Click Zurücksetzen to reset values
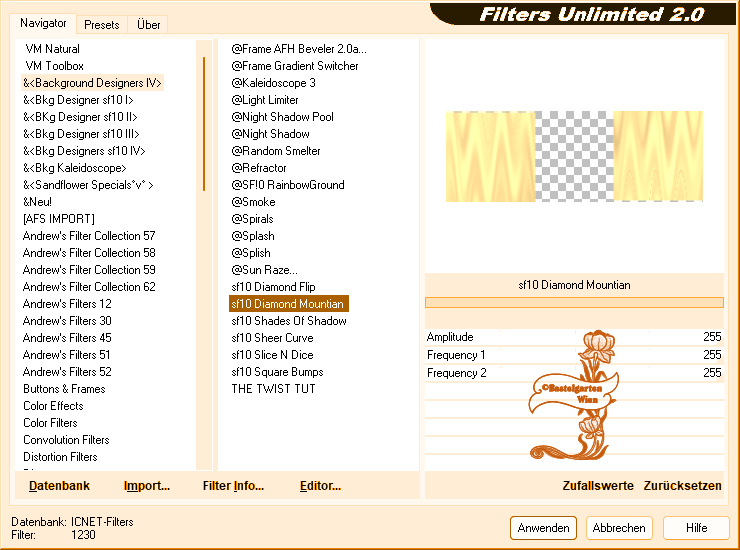Image resolution: width=740 pixels, height=550 pixels. [682, 486]
